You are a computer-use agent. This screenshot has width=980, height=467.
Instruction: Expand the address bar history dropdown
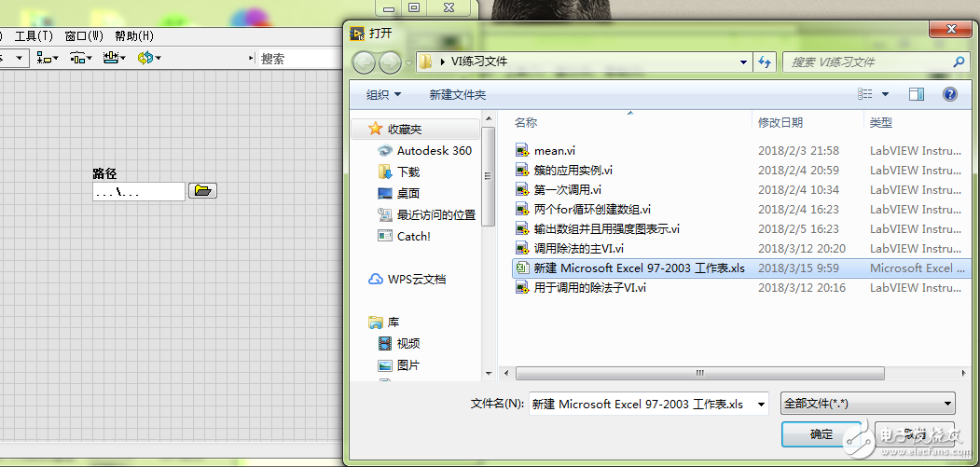point(743,62)
